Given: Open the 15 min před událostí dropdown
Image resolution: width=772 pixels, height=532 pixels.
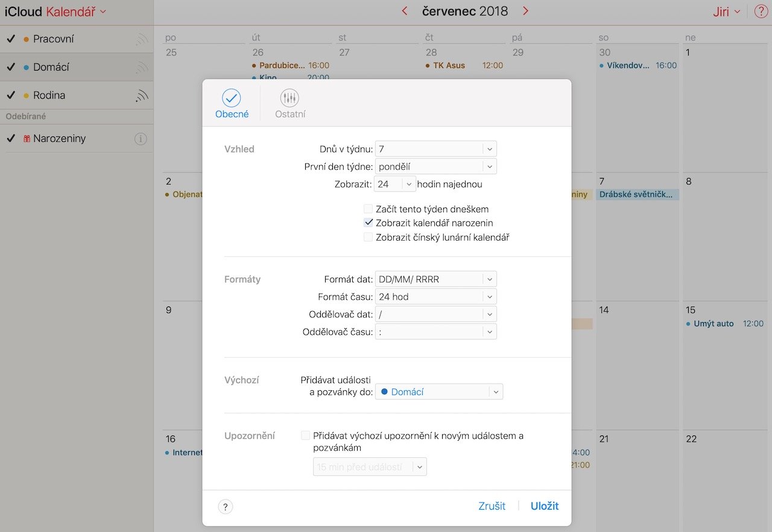Looking at the screenshot, I should pos(370,467).
